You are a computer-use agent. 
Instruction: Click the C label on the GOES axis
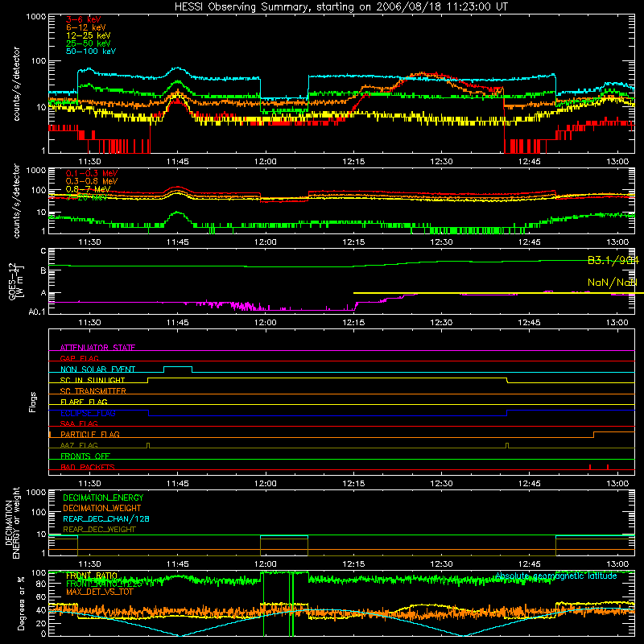43,251
